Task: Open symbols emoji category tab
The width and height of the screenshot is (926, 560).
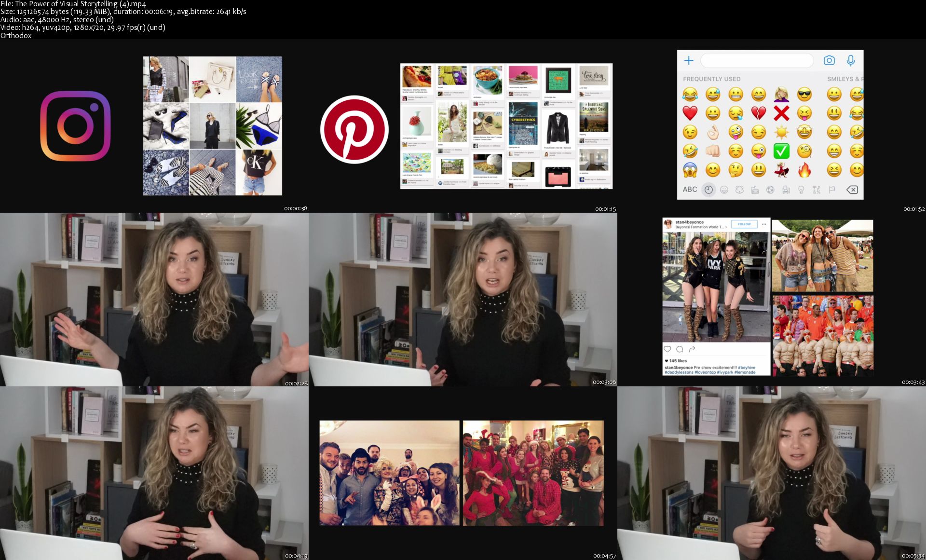Action: pos(817,190)
